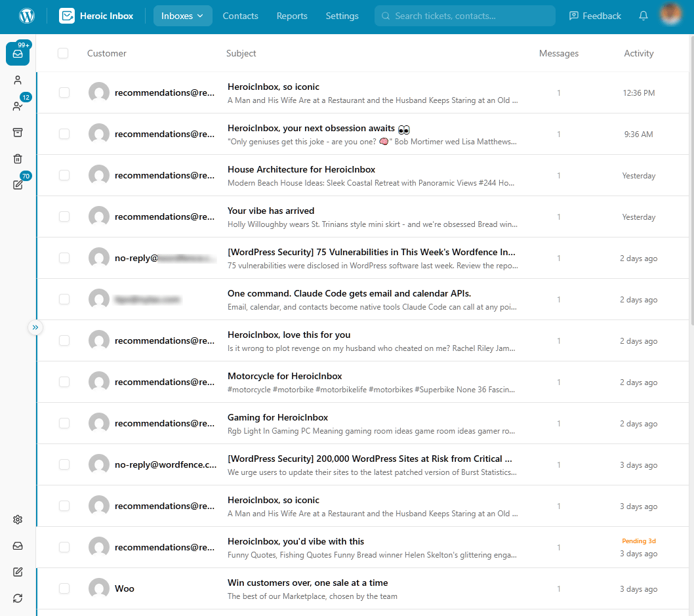
Task: Click the Heroic Inbox logo icon
Action: pos(67,16)
